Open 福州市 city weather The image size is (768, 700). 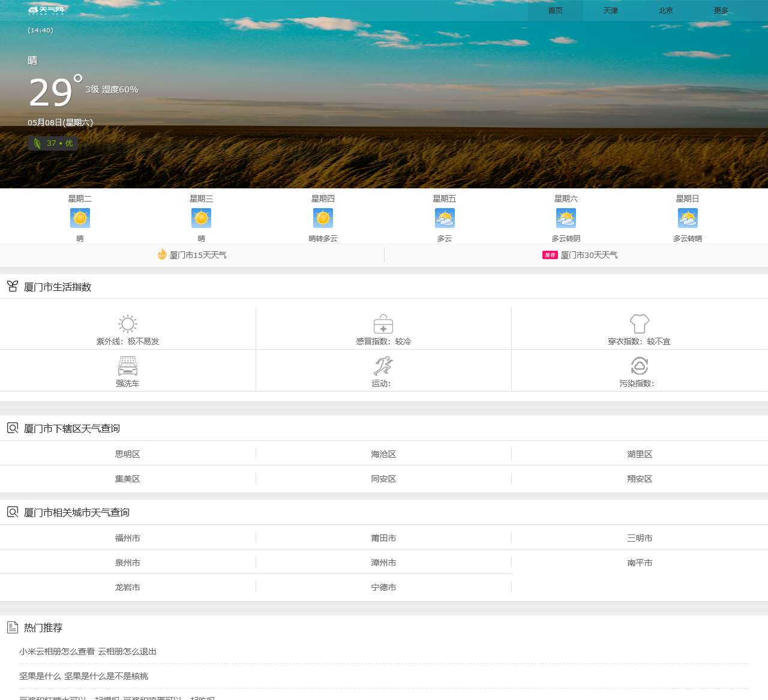(128, 538)
